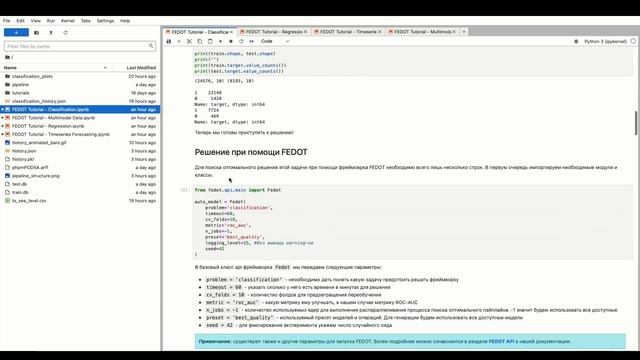This screenshot has height=360, width=640.
Task: Switch to FEDOT Tutorial - Multimodal tab
Action: coord(422,32)
